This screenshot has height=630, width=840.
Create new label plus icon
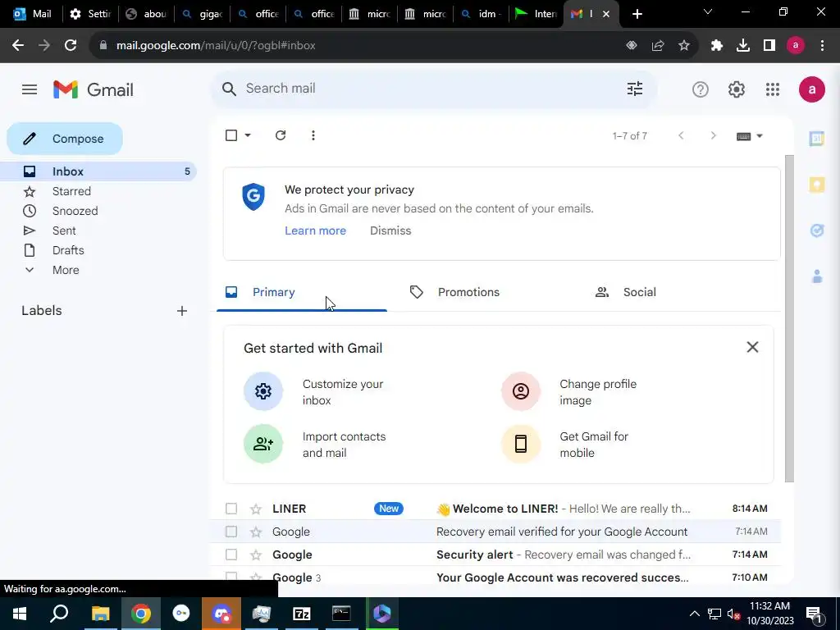182,311
